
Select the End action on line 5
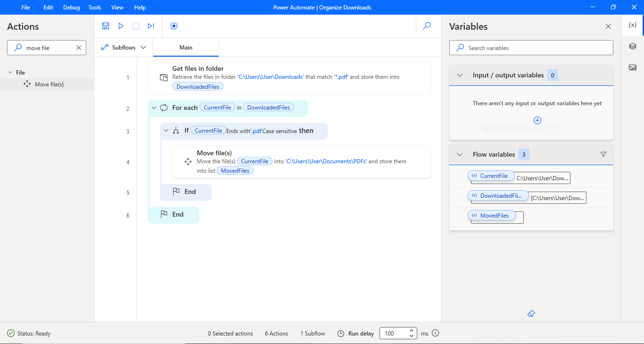186,192
